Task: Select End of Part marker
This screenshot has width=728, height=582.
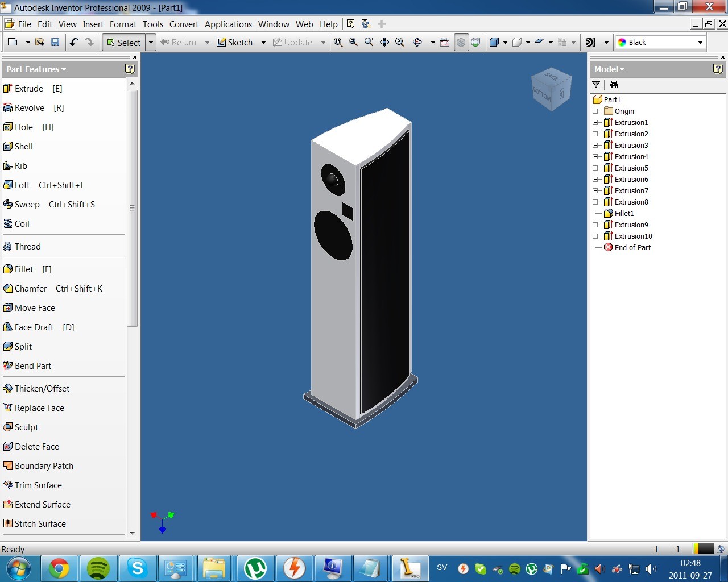Action: 627,248
